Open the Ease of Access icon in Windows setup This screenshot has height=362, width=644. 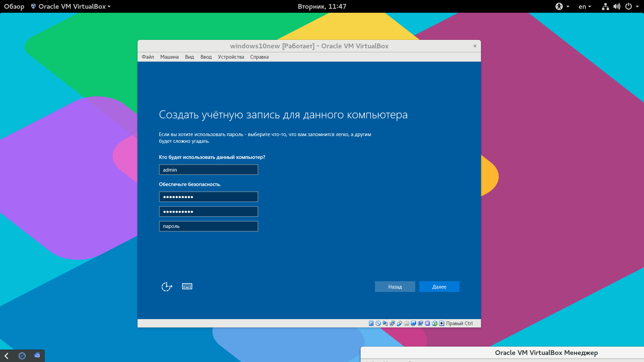167,286
